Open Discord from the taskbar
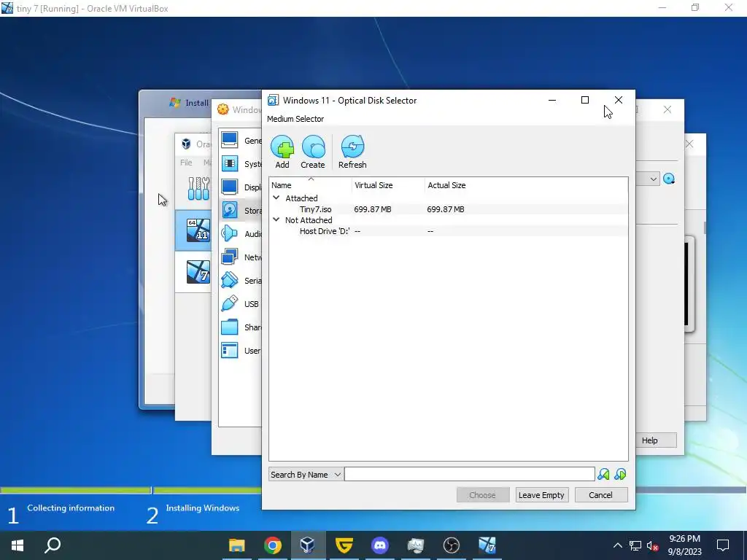 pos(379,545)
